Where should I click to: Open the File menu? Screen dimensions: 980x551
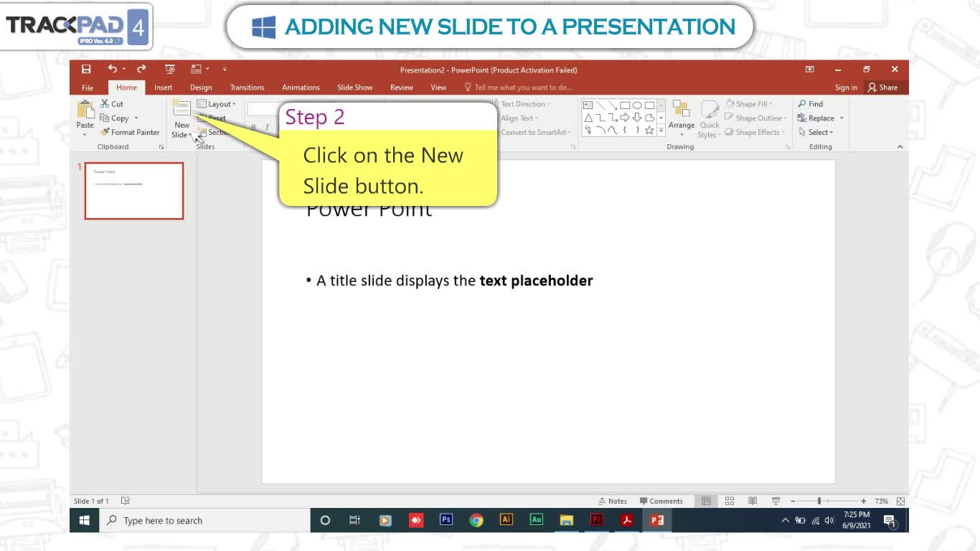coord(88,88)
